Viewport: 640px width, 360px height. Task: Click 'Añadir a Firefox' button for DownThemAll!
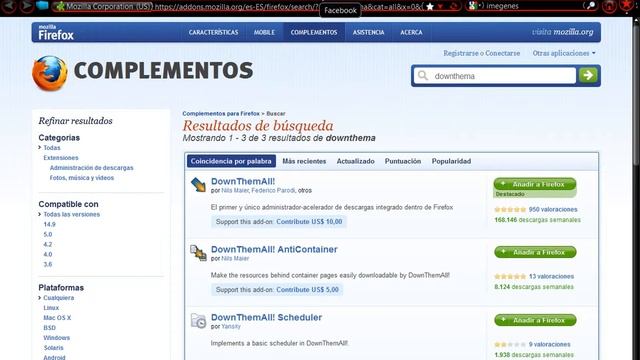[535, 184]
